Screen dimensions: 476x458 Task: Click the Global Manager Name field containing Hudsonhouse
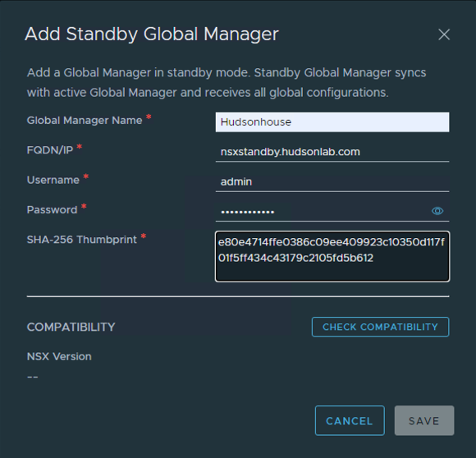(332, 122)
